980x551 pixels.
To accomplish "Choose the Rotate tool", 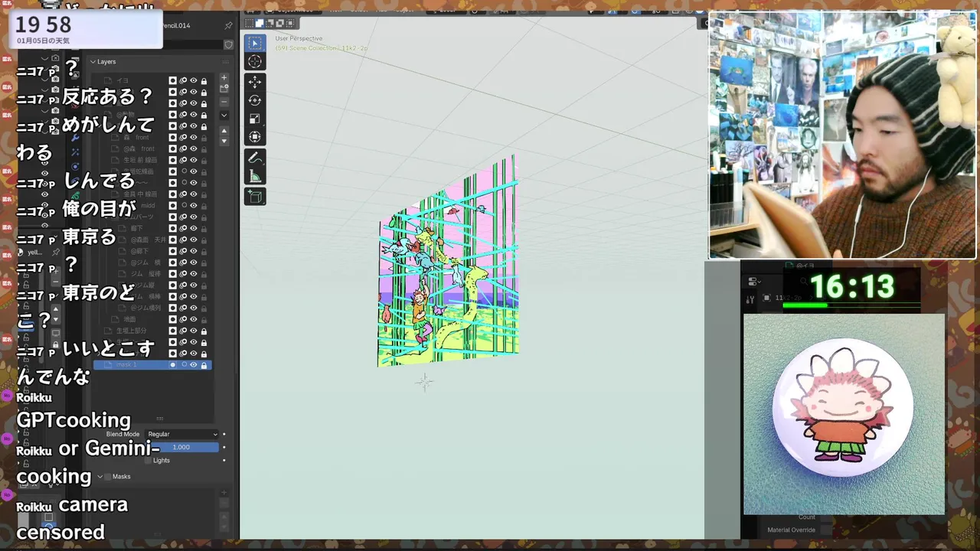I will click(255, 100).
